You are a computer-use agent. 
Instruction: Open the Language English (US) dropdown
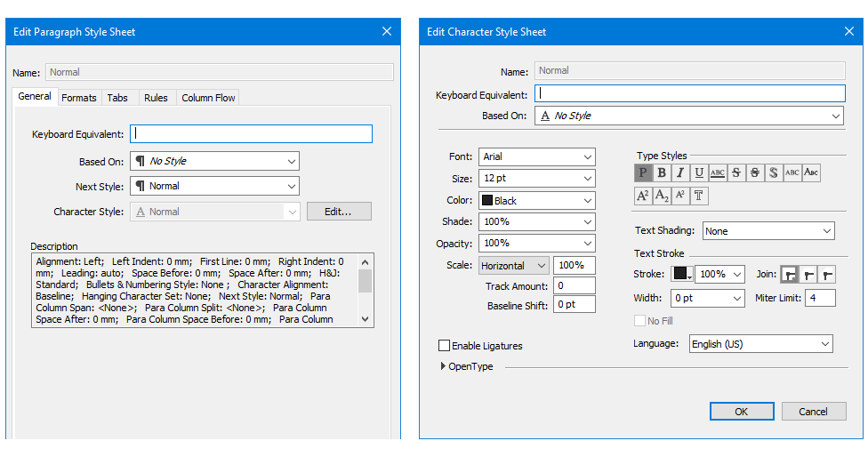(x=760, y=343)
